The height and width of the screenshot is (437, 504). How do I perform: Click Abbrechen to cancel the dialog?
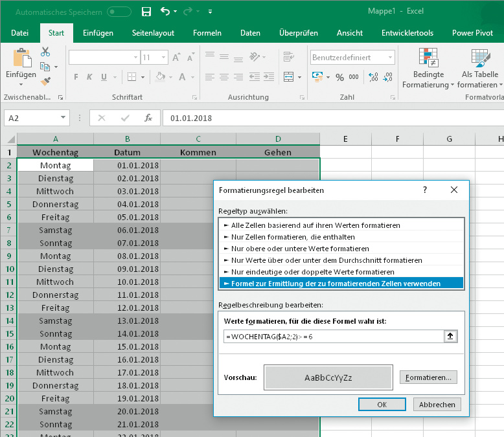[437, 404]
